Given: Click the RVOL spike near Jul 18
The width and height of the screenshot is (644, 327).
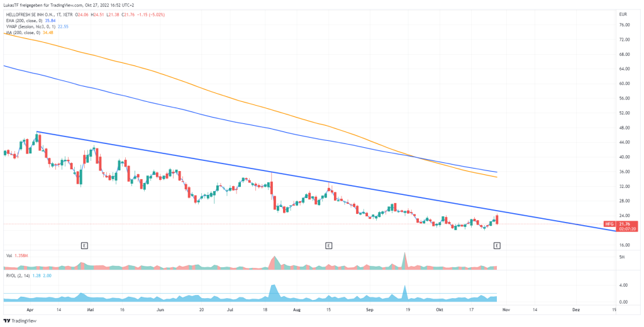Looking at the screenshot, I should [x=273, y=290].
